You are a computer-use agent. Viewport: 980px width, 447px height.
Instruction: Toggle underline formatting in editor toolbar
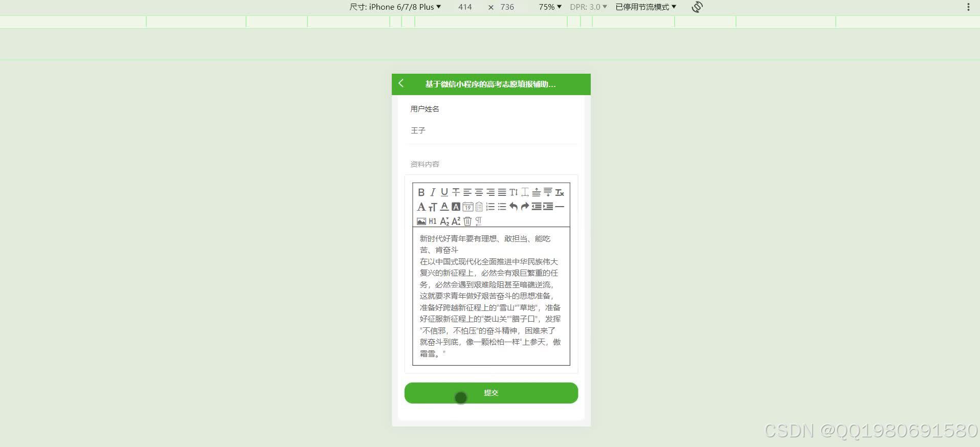click(x=444, y=192)
